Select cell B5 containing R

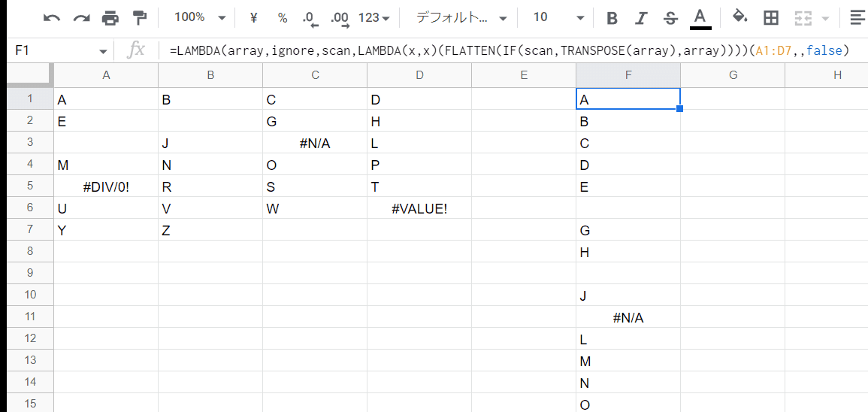click(210, 186)
